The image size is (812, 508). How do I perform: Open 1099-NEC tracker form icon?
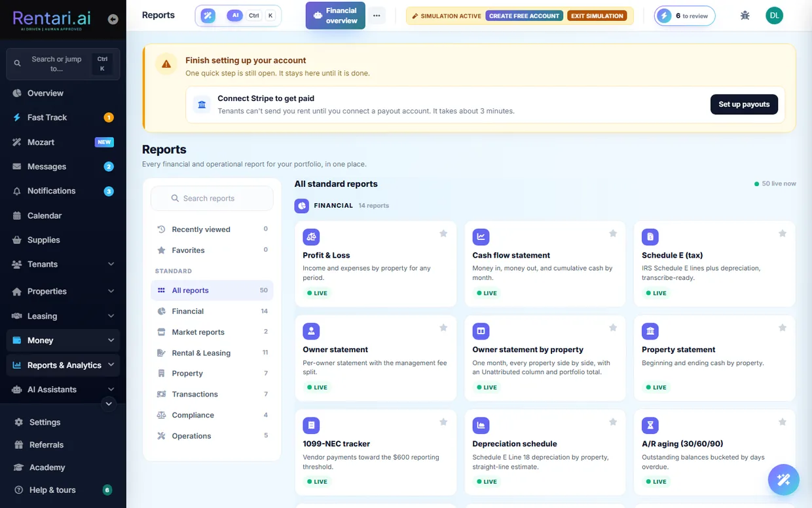311,425
